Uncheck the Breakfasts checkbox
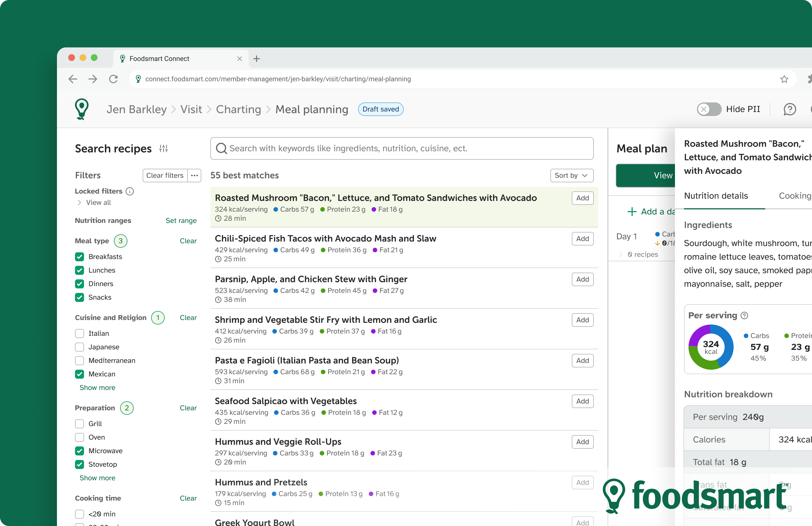This screenshot has height=526, width=812. 80,257
